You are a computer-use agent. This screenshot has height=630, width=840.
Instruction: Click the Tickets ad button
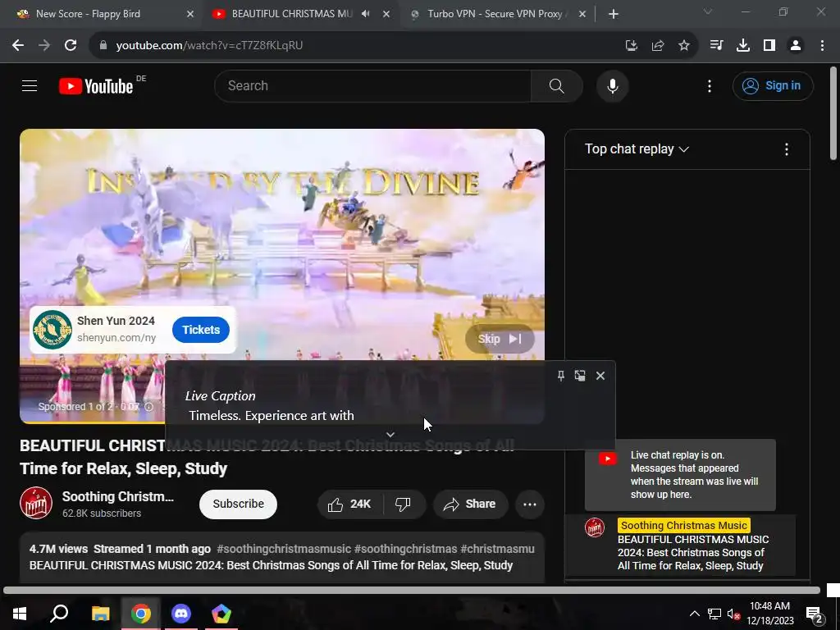[x=201, y=330]
